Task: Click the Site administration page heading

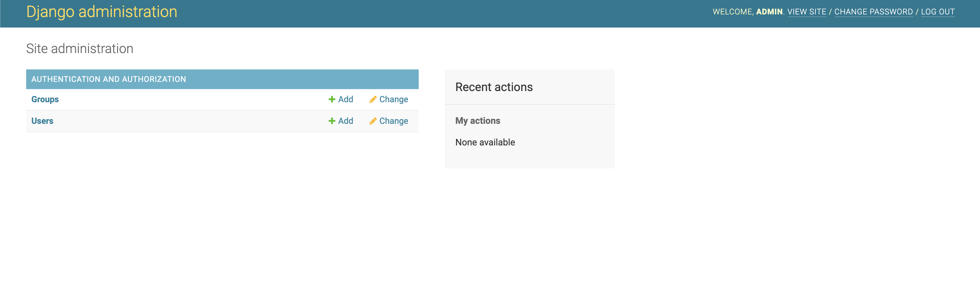Action: tap(79, 49)
